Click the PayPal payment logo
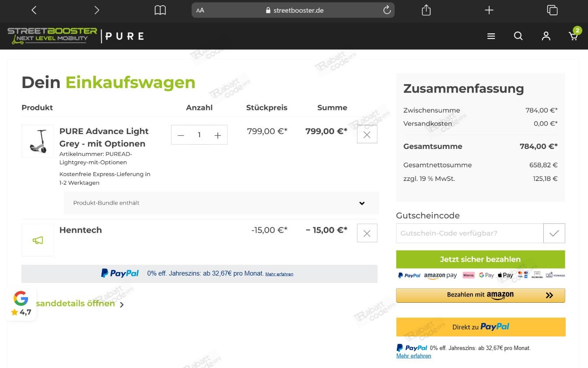This screenshot has width=588, height=368. 409,276
